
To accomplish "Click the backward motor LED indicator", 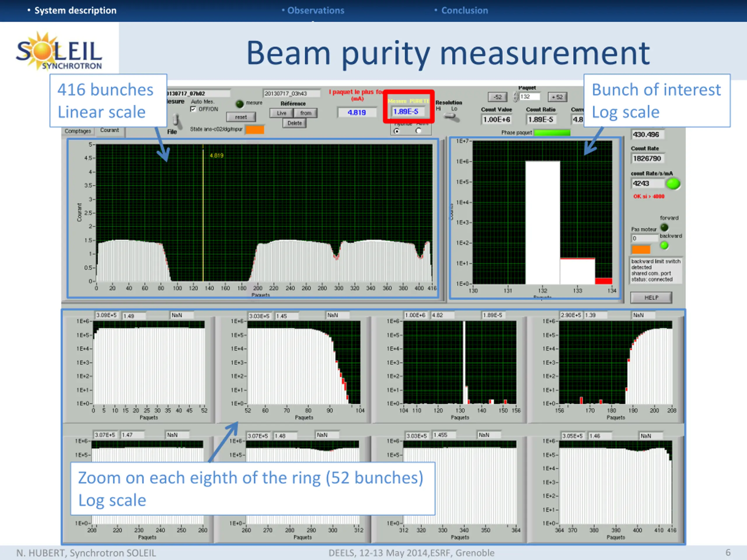I will 664,245.
